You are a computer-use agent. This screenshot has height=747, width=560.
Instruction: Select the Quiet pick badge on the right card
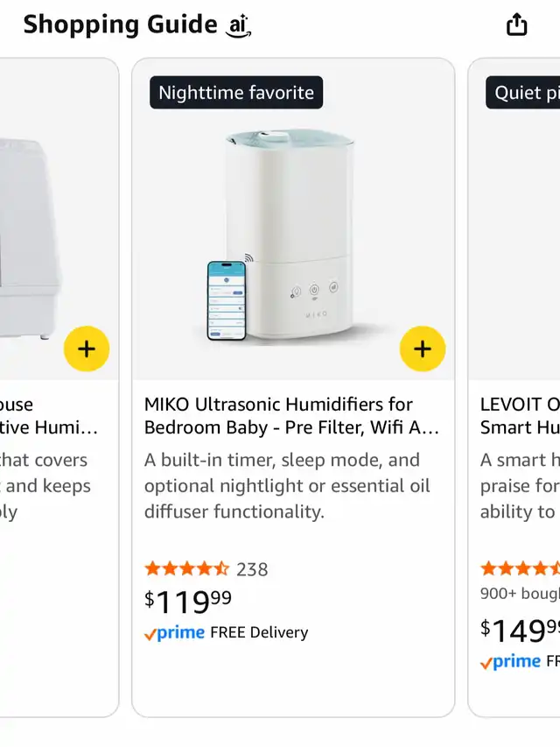click(523, 93)
